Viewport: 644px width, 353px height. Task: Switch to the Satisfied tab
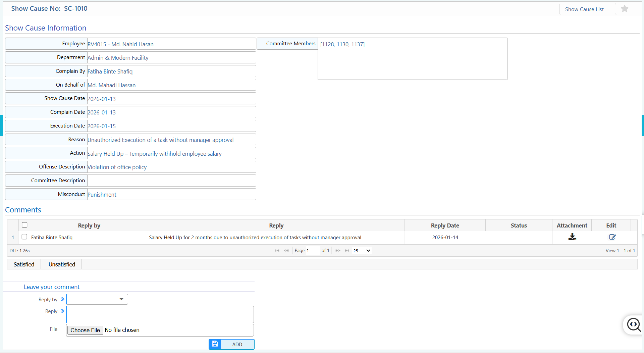click(23, 264)
